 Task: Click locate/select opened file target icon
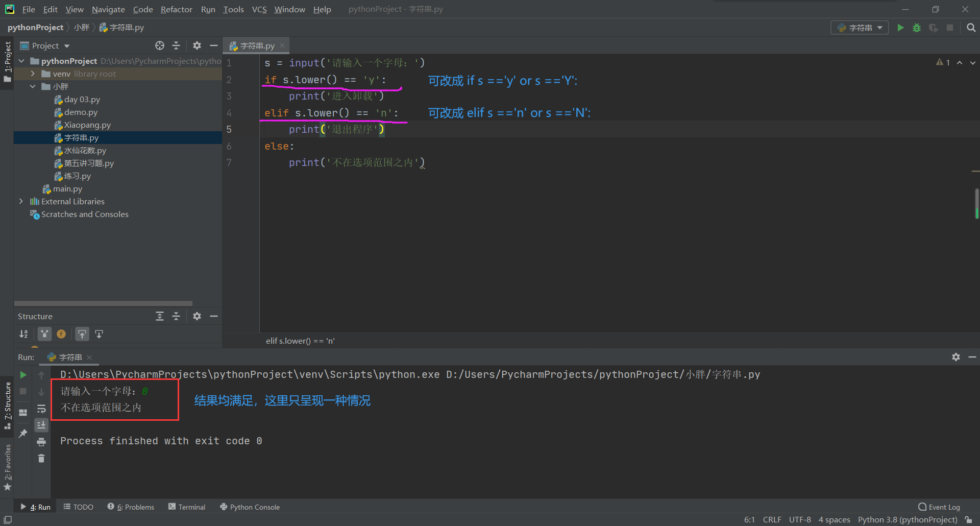[x=160, y=45]
